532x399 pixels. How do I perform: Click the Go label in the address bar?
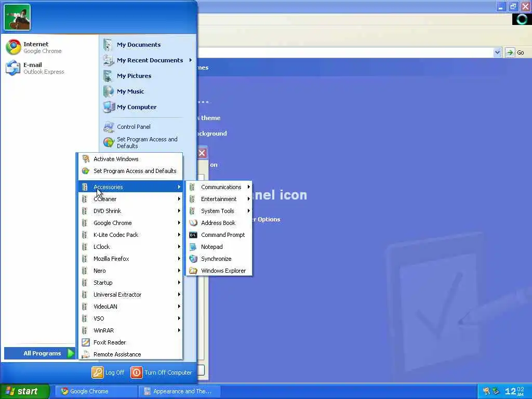coord(521,52)
